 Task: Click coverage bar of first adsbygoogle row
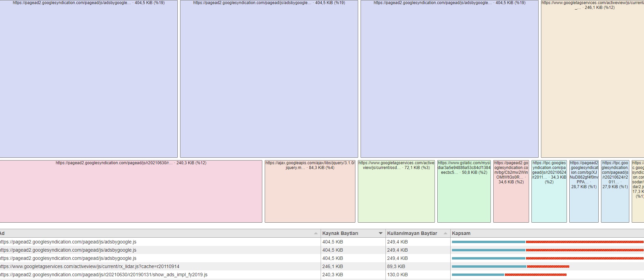pyautogui.click(x=548, y=242)
